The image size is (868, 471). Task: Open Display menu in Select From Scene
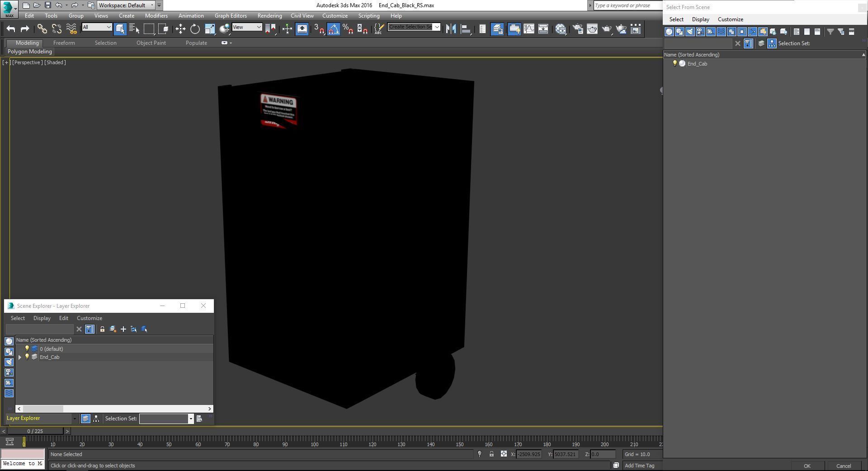click(700, 19)
